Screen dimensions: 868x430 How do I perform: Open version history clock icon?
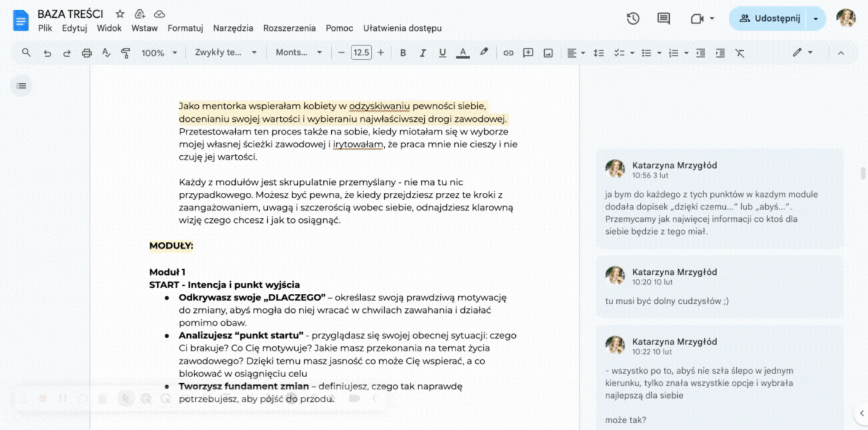point(633,18)
